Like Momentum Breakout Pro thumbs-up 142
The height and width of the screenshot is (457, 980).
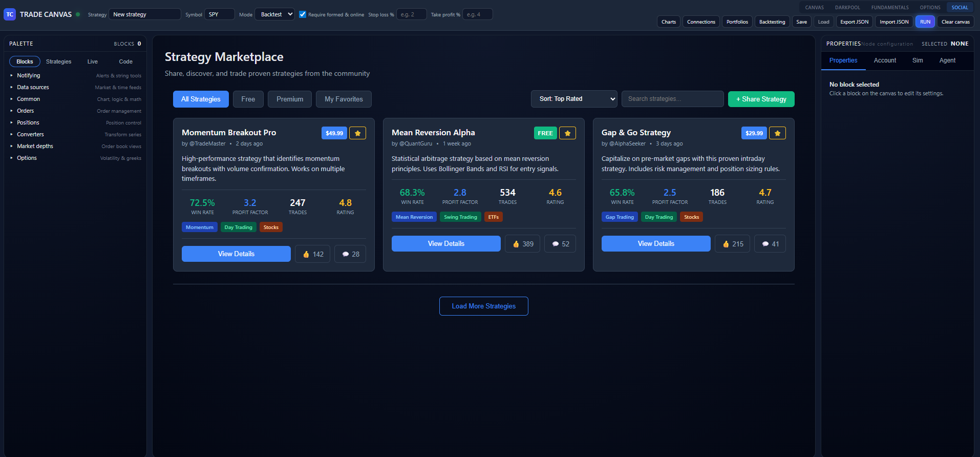pyautogui.click(x=312, y=254)
